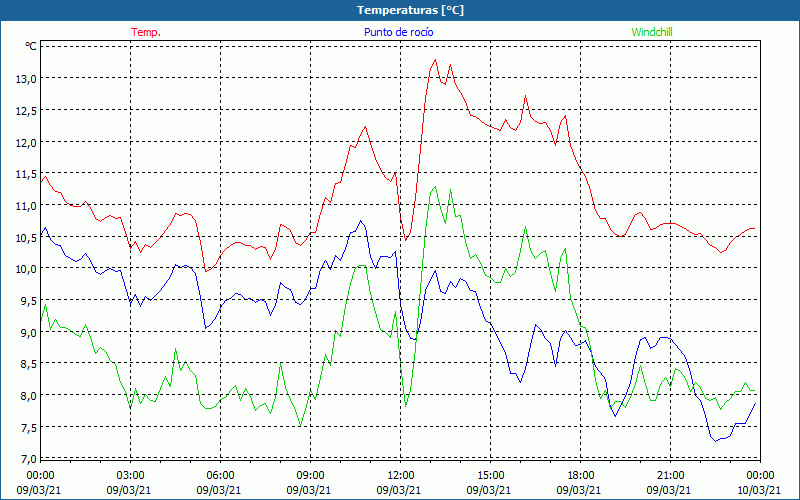Click the "03:00" time label
The width and height of the screenshot is (800, 500).
point(131,476)
